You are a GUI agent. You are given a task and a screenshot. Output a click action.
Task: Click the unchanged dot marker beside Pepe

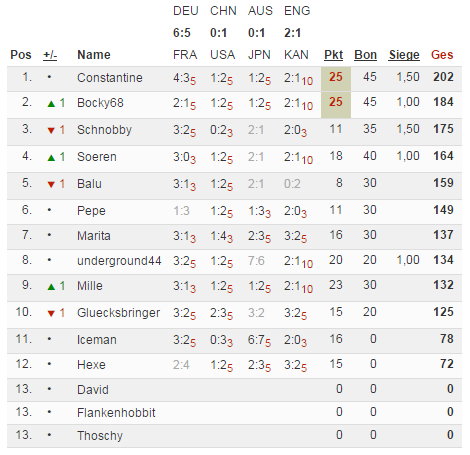[x=49, y=210]
